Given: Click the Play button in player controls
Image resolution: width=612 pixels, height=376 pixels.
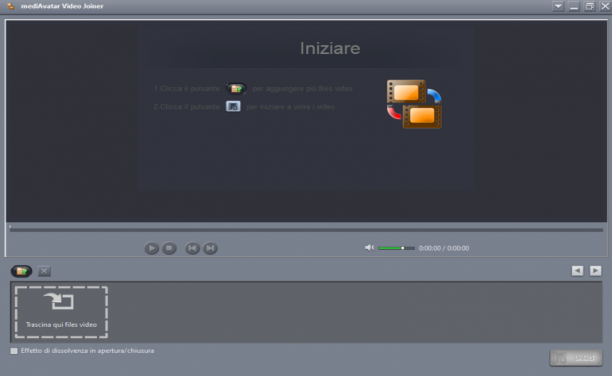Looking at the screenshot, I should (x=151, y=248).
